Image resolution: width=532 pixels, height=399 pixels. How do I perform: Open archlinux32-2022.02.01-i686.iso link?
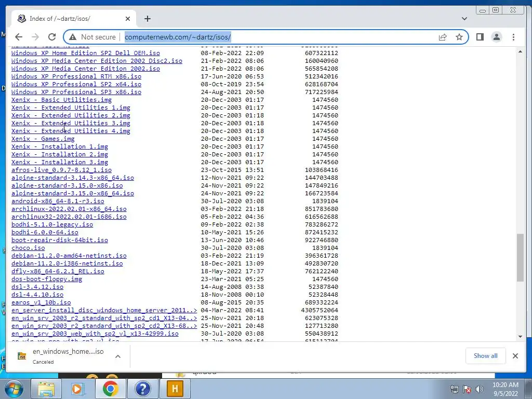(69, 217)
